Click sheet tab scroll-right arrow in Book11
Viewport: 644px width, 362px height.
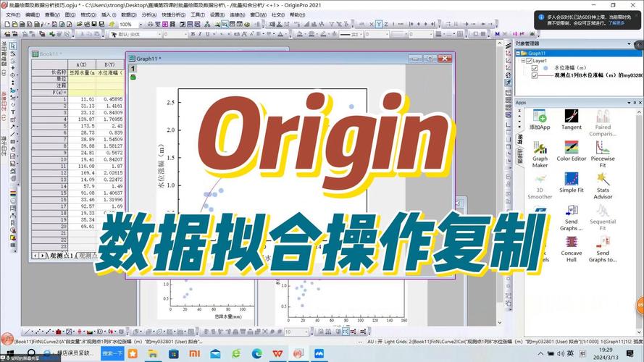pyautogui.click(x=42, y=256)
